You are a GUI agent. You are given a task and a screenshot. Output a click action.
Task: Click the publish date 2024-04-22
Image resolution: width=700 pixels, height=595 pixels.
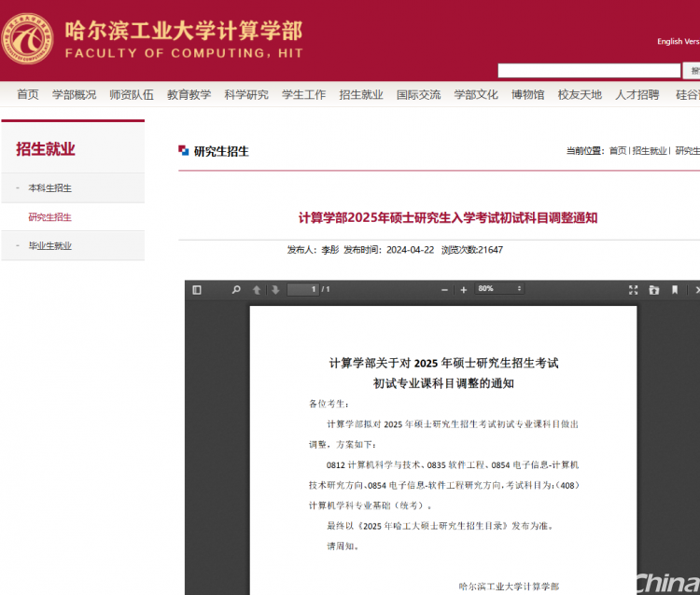[x=411, y=250]
